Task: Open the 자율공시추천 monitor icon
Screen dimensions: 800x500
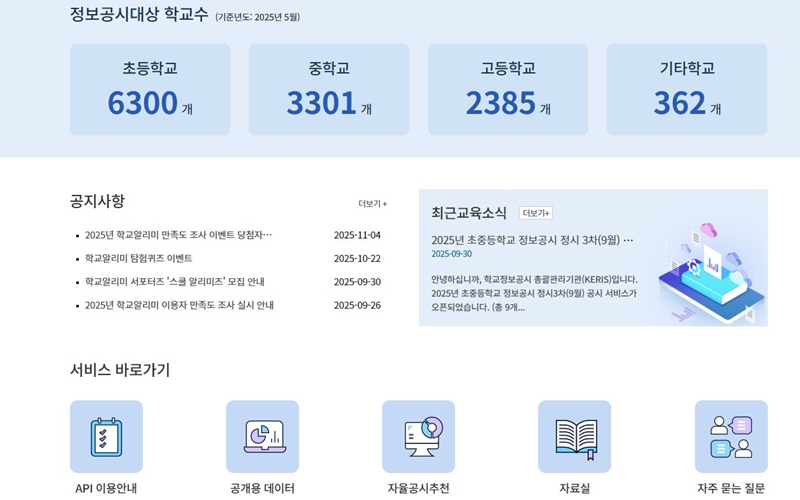Action: [x=418, y=436]
